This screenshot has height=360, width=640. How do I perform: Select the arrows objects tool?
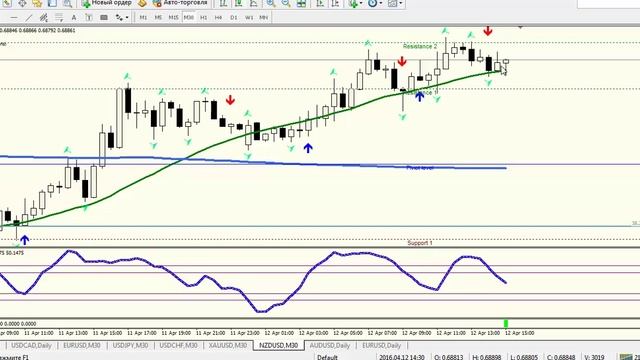pyautogui.click(x=119, y=18)
